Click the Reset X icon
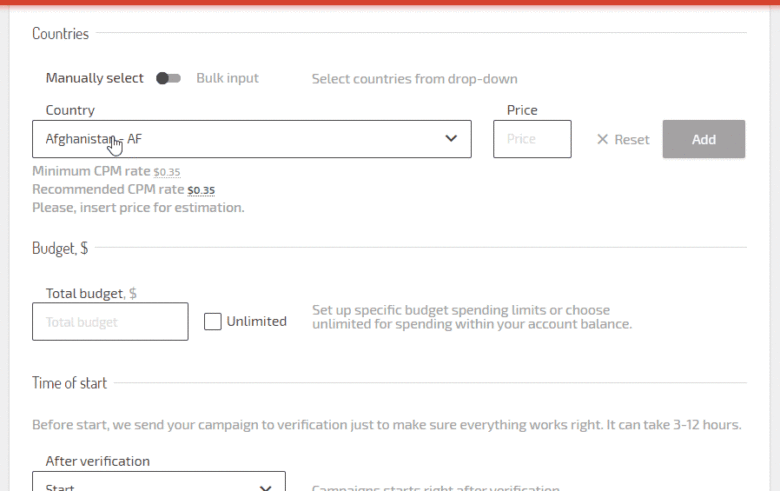The width and height of the screenshot is (780, 491). click(602, 140)
